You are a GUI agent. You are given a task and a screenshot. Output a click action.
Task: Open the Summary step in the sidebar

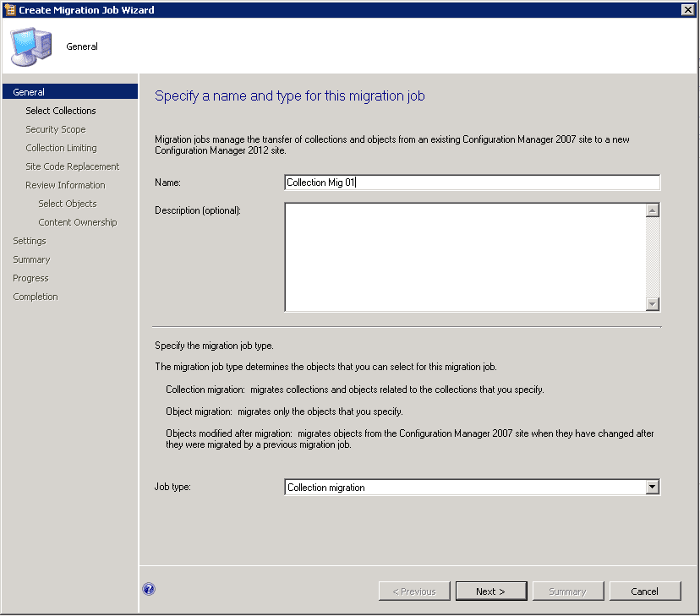(31, 259)
